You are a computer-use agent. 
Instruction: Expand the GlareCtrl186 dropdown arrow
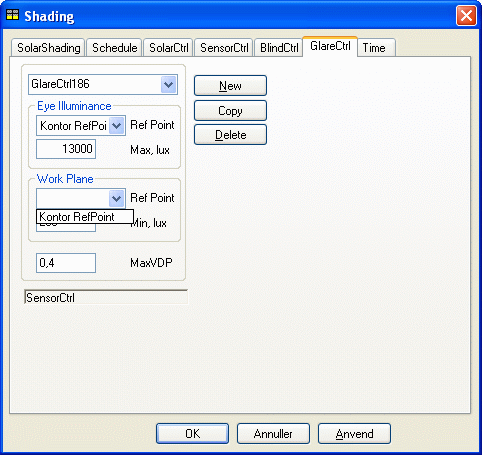(168, 84)
